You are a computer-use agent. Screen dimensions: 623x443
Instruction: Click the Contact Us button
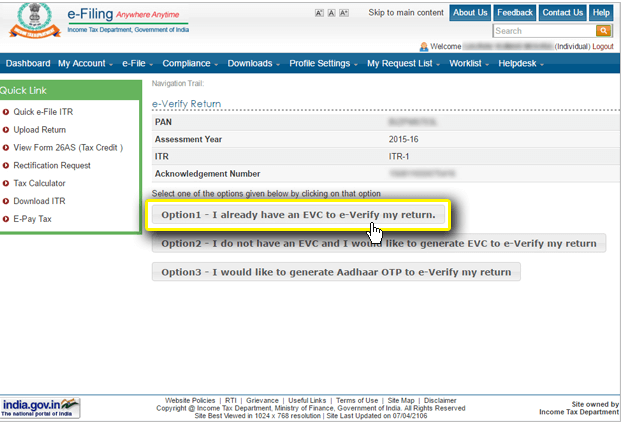tap(563, 13)
